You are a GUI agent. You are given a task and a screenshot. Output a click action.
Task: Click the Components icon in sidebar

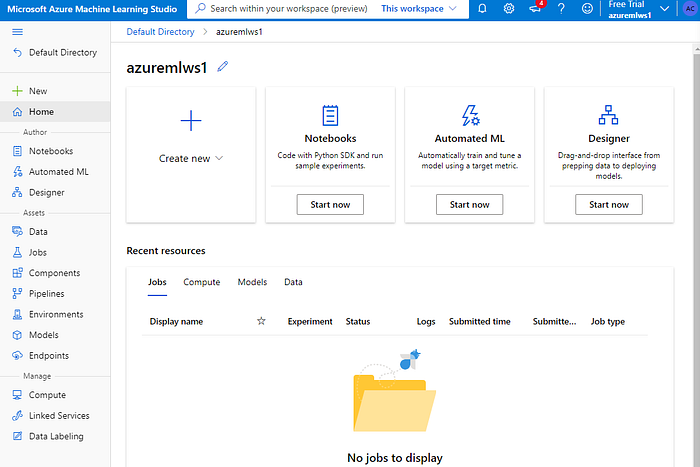click(x=17, y=273)
